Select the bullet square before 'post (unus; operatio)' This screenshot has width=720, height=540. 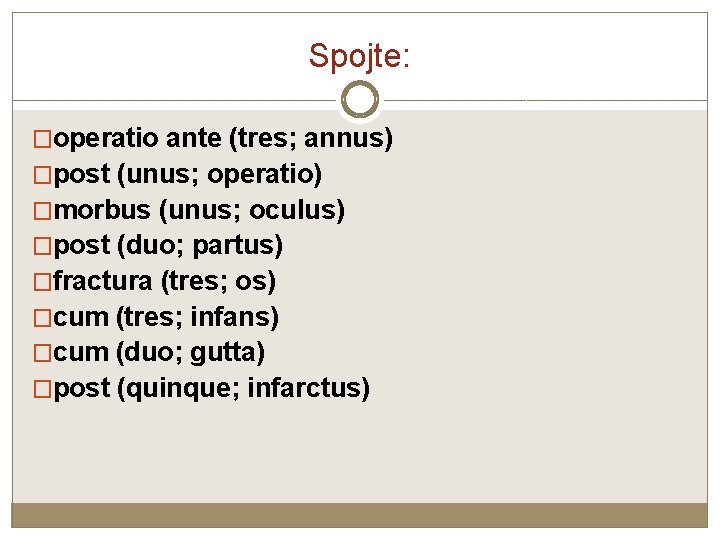pos(42,175)
